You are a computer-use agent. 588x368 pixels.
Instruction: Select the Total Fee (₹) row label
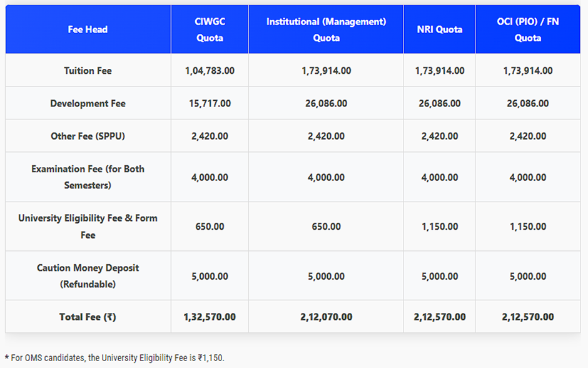pyautogui.click(x=88, y=317)
